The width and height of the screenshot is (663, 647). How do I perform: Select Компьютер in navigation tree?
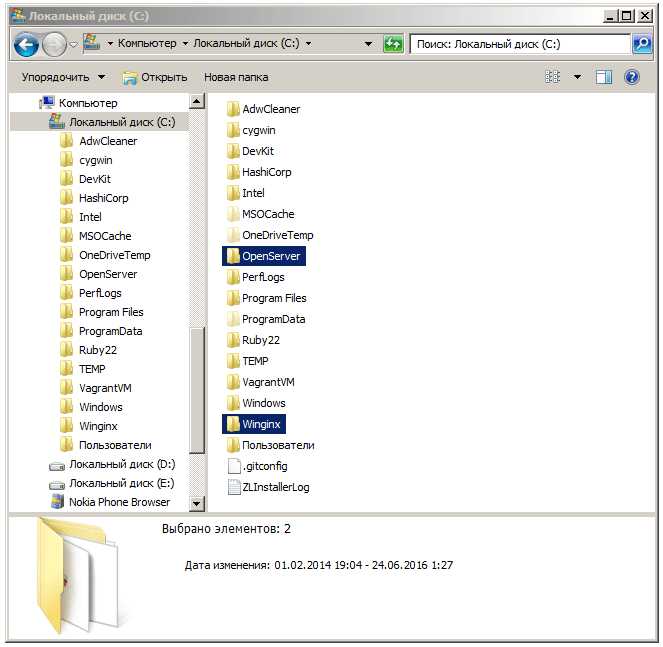(88, 103)
